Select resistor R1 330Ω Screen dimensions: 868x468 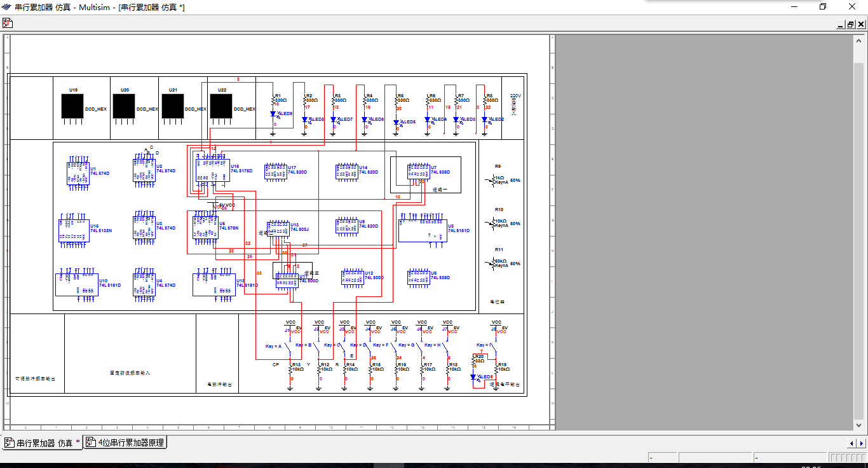pos(274,100)
